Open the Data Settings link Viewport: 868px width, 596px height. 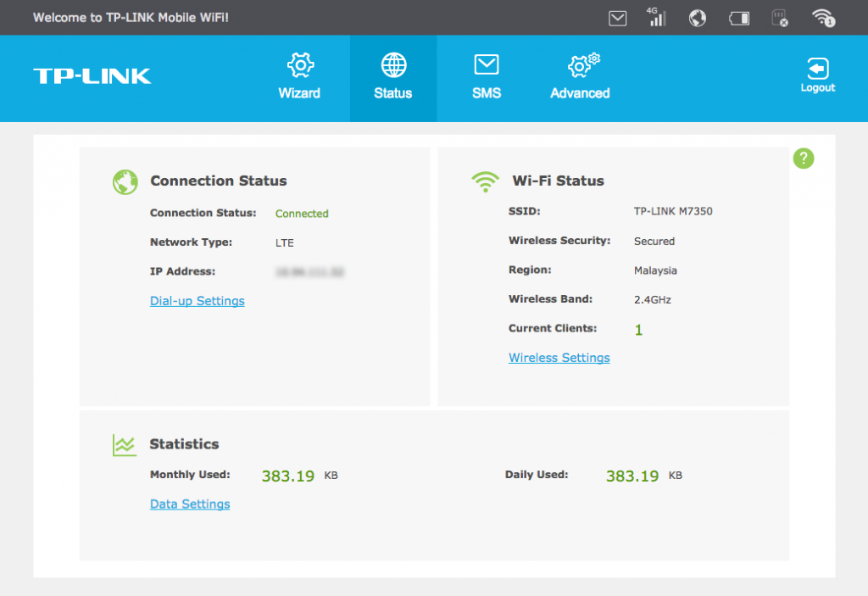click(x=190, y=504)
